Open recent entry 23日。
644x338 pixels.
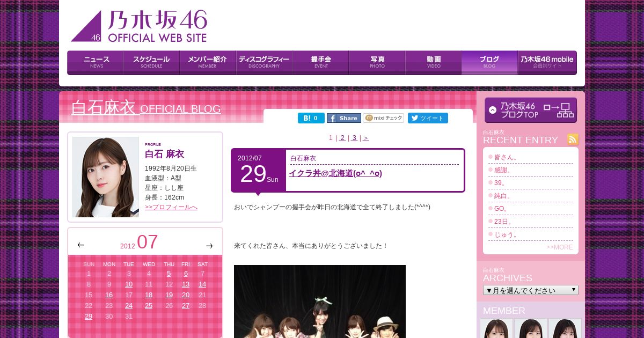(503, 222)
